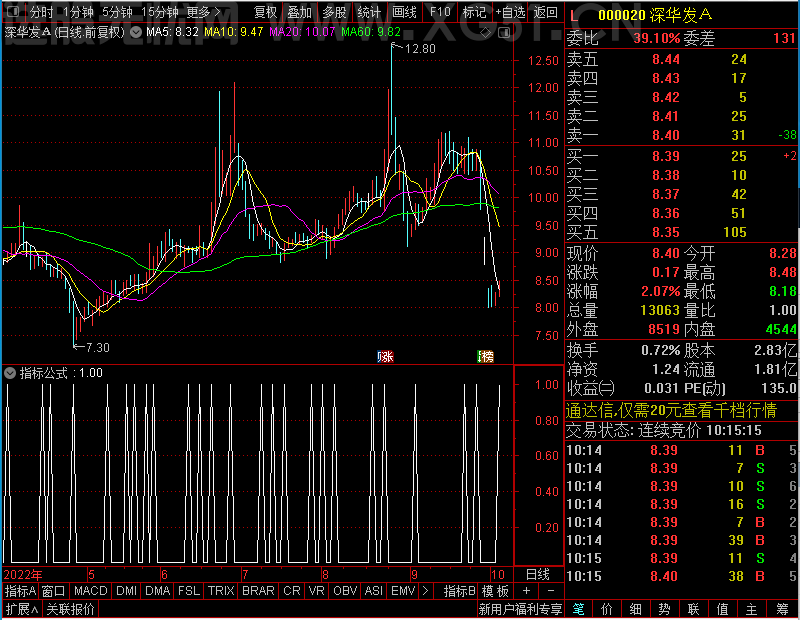Viewport: 800px width, 620px height.
Task: Click 委比 value 39.10%
Action: tap(657, 38)
